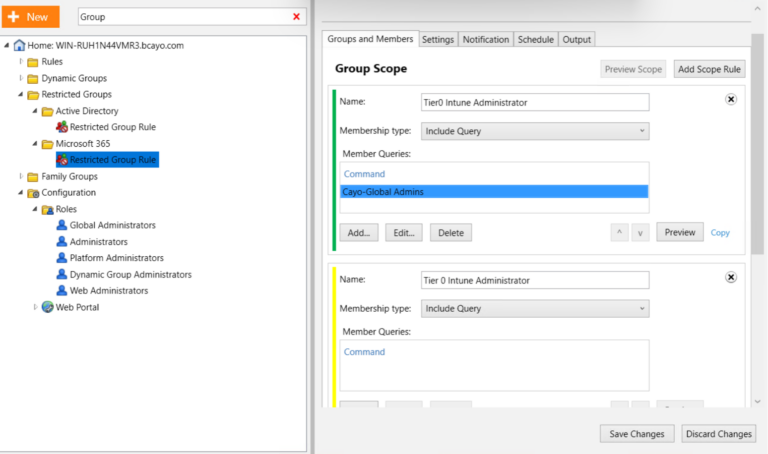Screen dimensions: 768x454
Task: Click the Active Directory Restricted Group Rule icon
Action: tap(62, 127)
